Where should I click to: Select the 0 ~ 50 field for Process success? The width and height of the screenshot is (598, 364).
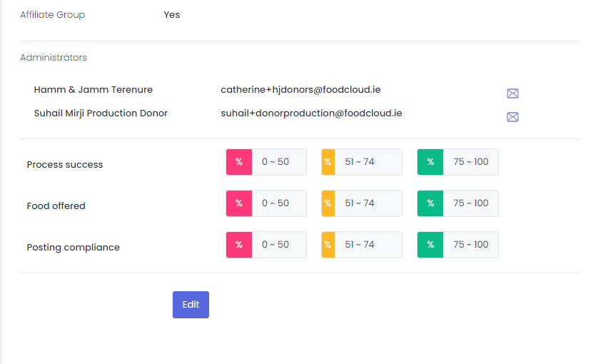278,162
